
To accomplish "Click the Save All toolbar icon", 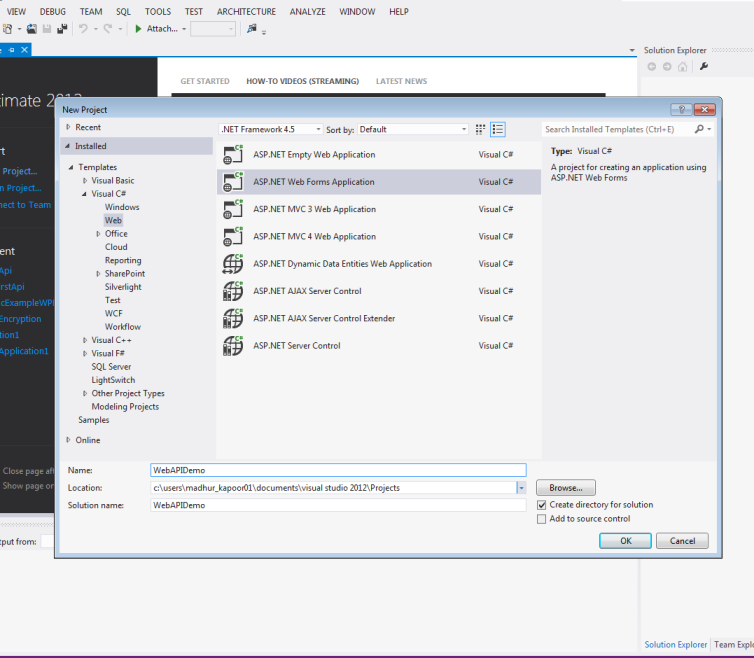I will click(62, 29).
